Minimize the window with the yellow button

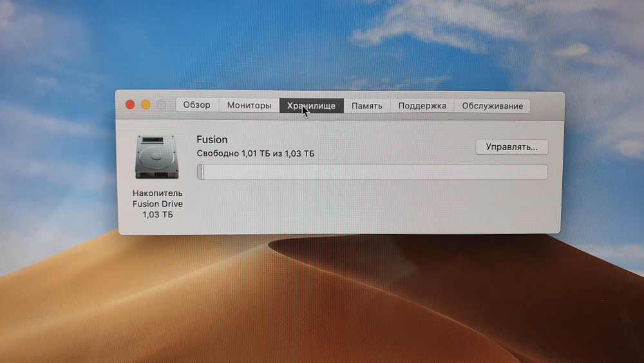[146, 104]
